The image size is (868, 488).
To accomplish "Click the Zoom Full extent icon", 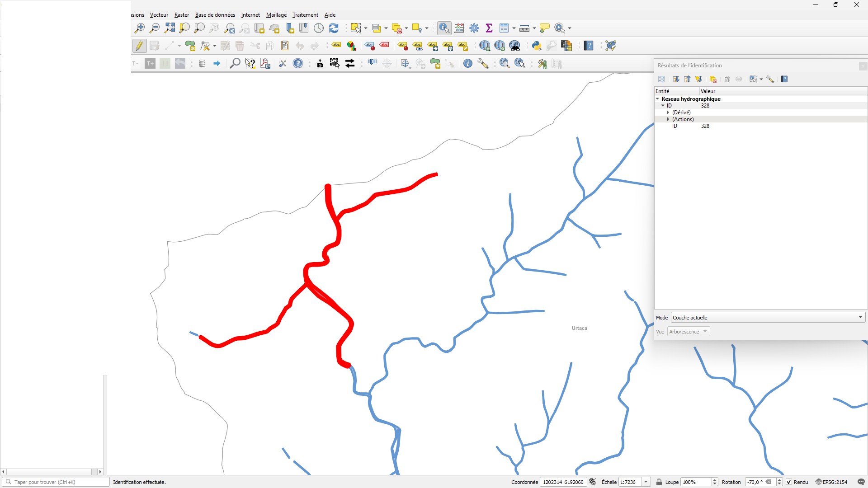I will tap(170, 28).
